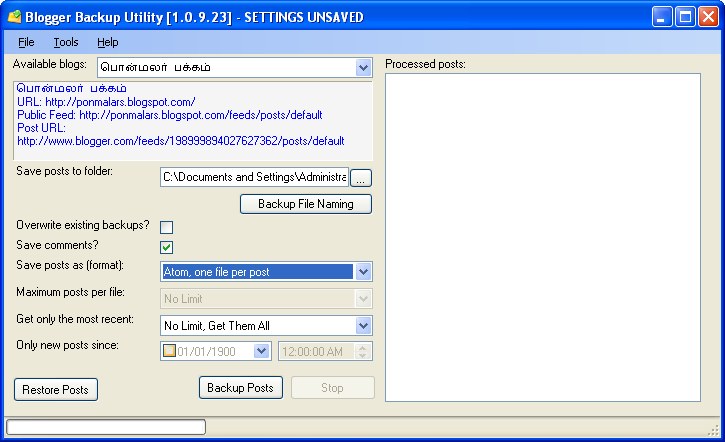Enable Overwrite existing backups checkbox
725x442 pixels.
pyautogui.click(x=166, y=227)
